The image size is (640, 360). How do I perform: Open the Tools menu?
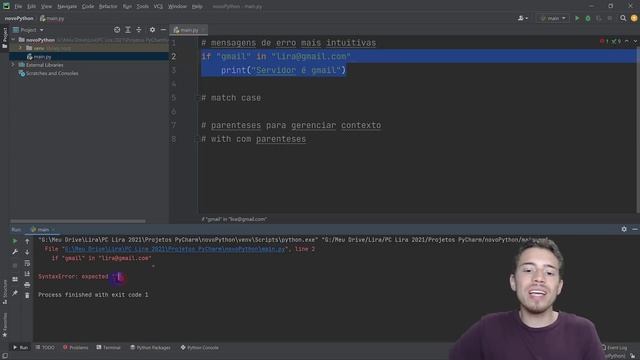[x=142, y=7]
